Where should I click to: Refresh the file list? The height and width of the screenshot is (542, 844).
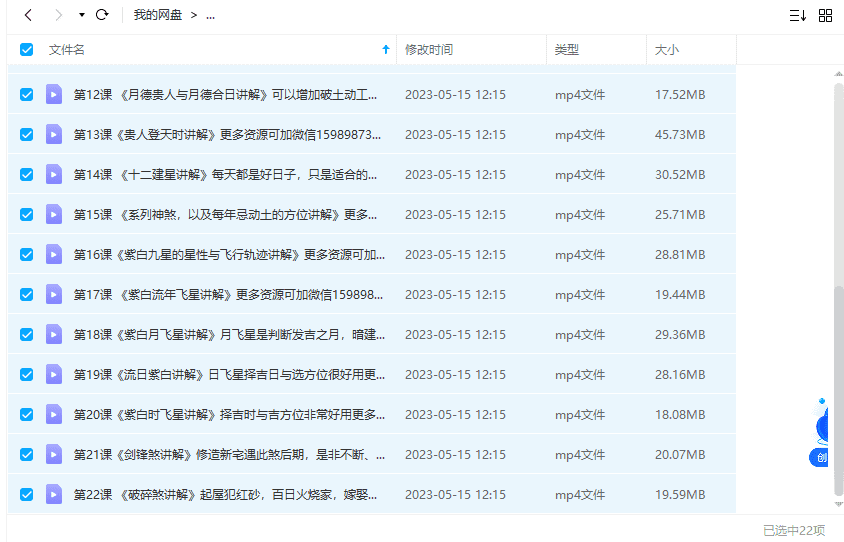coord(102,15)
